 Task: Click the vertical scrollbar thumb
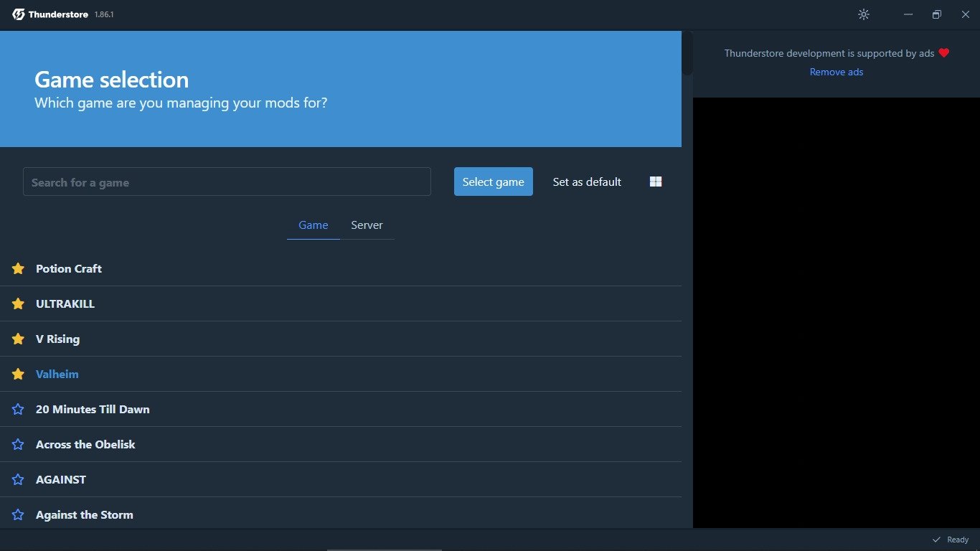pos(687,53)
